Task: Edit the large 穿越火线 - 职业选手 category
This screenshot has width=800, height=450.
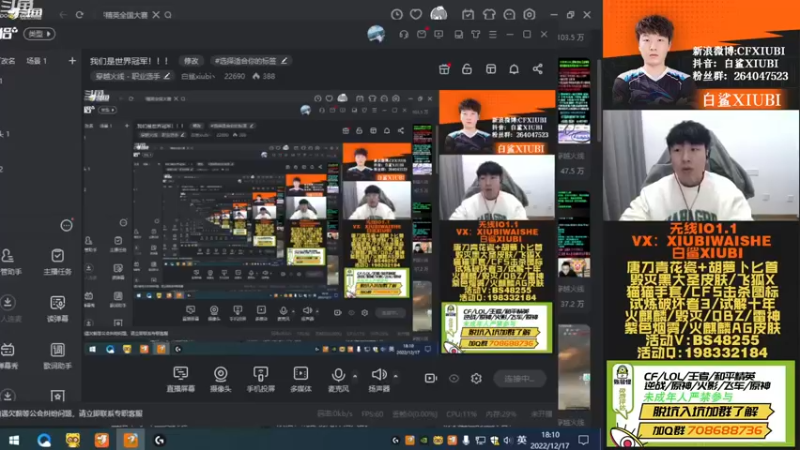Action: pyautogui.click(x=132, y=76)
